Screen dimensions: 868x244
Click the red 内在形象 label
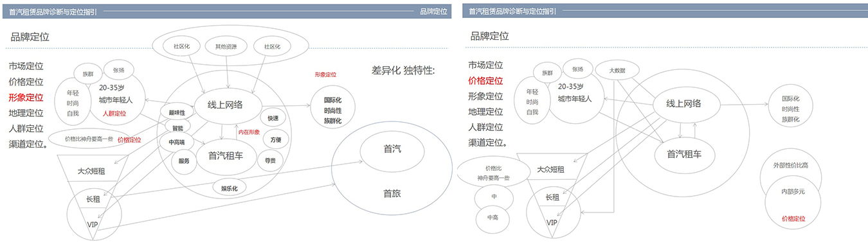[249, 132]
